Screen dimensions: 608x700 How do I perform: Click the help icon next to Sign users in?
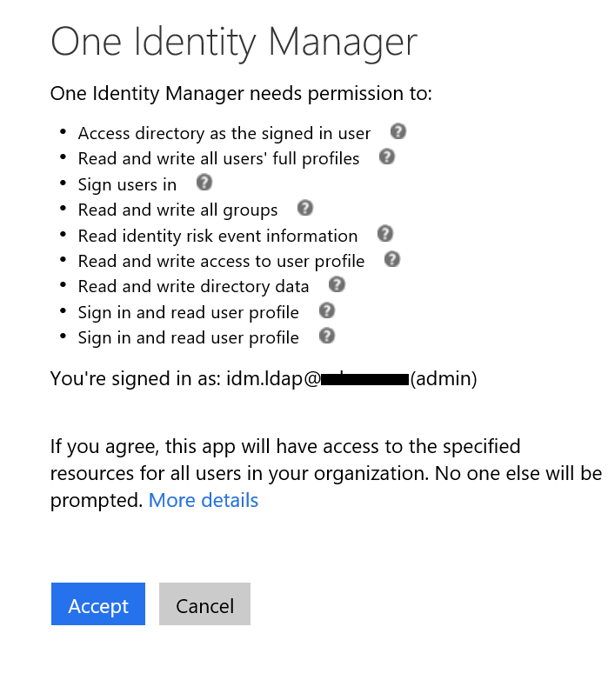point(204,183)
